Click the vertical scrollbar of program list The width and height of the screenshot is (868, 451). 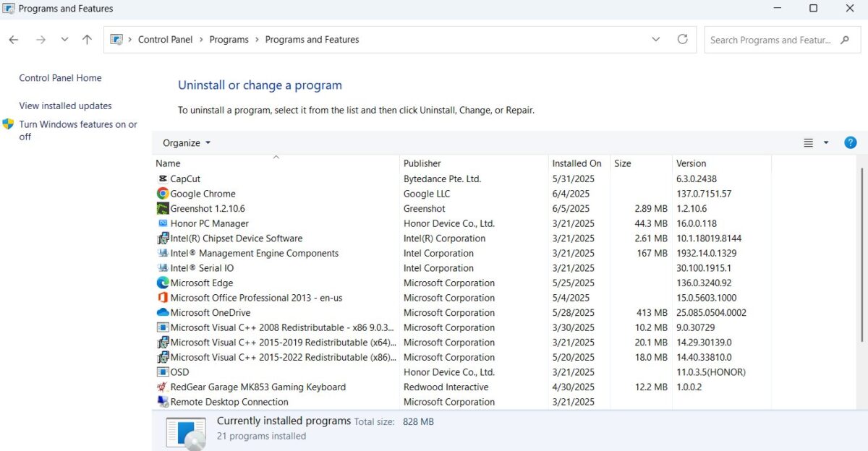[861, 253]
